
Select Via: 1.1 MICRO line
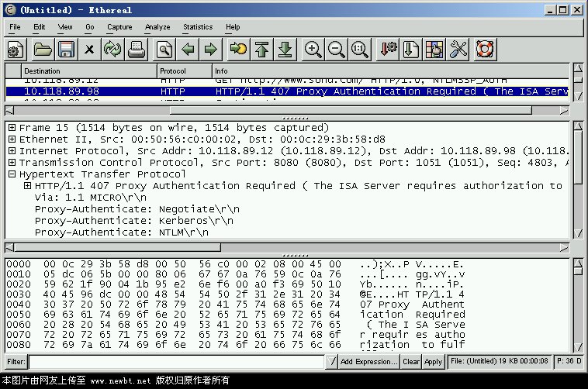click(x=91, y=197)
